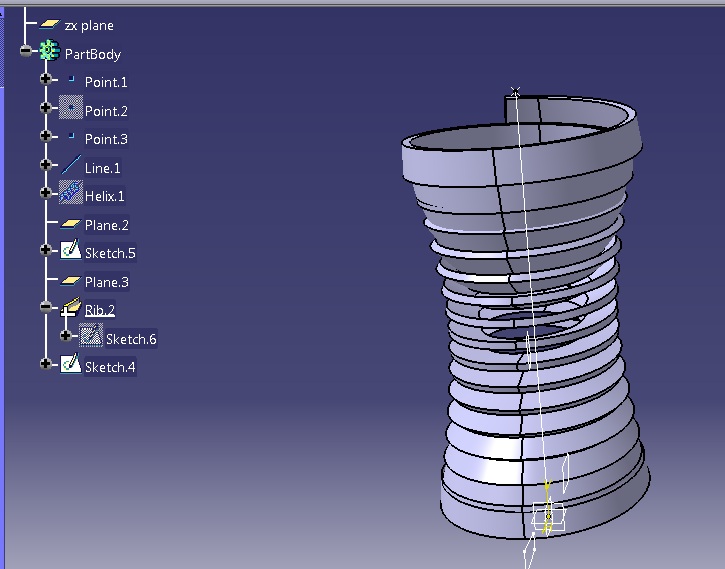Click the yellow profile sketch at rib base
The width and height of the screenshot is (725, 569).
point(548,506)
